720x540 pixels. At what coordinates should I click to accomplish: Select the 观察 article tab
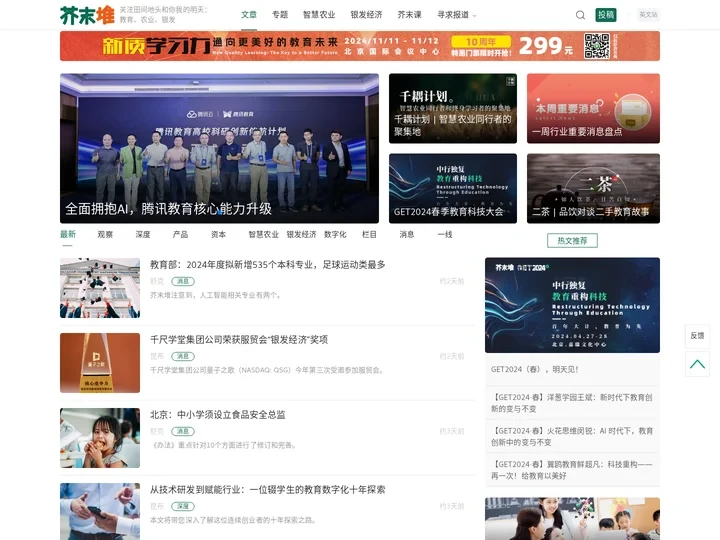105,234
